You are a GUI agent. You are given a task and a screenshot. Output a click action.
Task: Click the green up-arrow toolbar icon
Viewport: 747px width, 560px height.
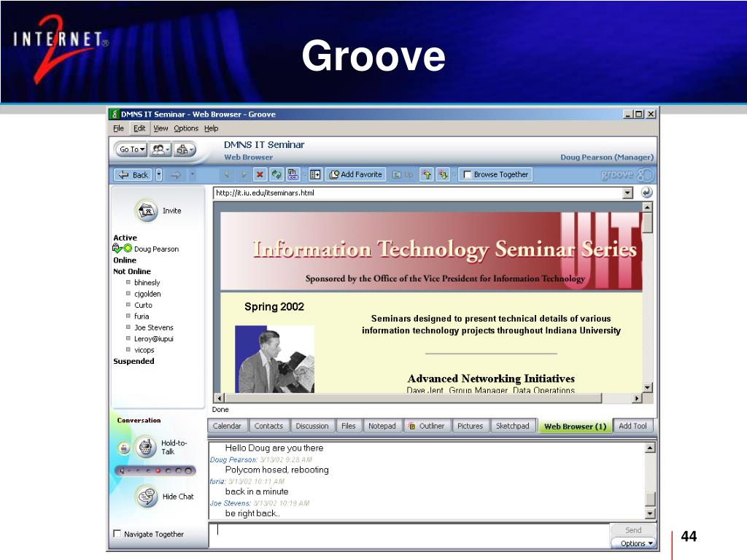coord(426,175)
